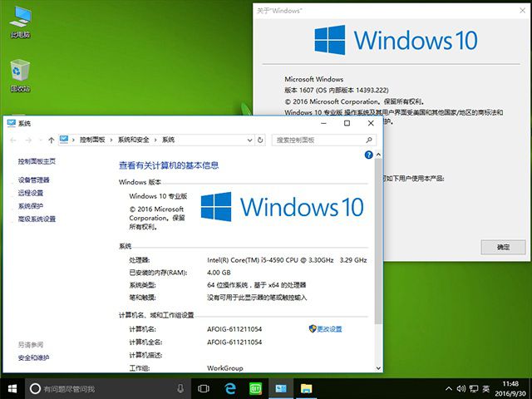
Task: Click the 系统和安全 breadcrumb
Action: pyautogui.click(x=133, y=140)
